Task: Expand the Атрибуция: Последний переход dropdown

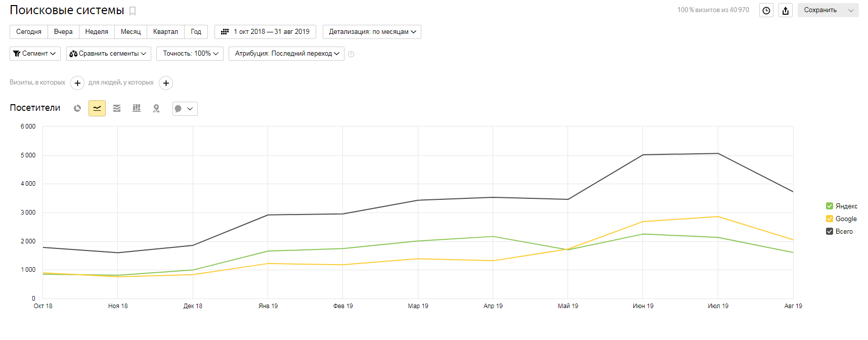Action: (x=286, y=54)
